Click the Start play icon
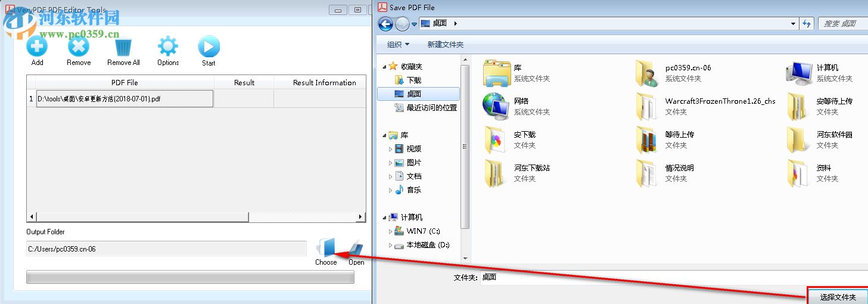This screenshot has width=868, height=304. point(209,46)
